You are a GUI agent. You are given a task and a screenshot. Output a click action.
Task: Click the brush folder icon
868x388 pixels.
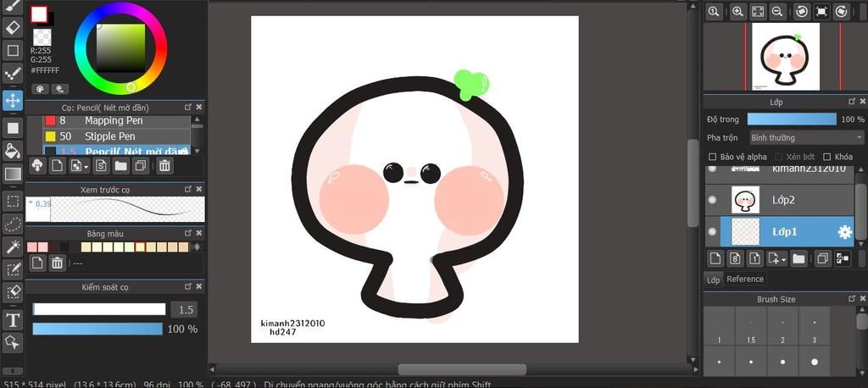[x=121, y=165]
